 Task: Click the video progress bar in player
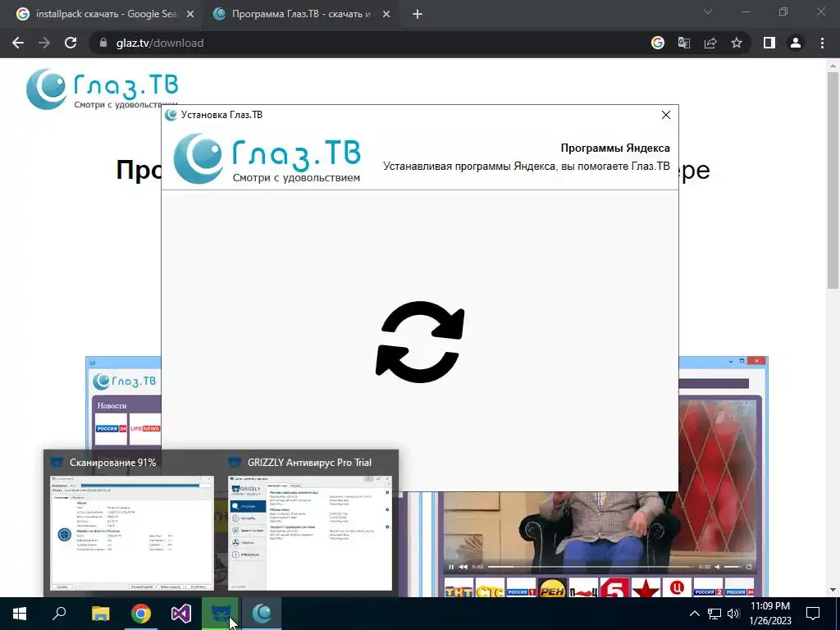pyautogui.click(x=591, y=567)
